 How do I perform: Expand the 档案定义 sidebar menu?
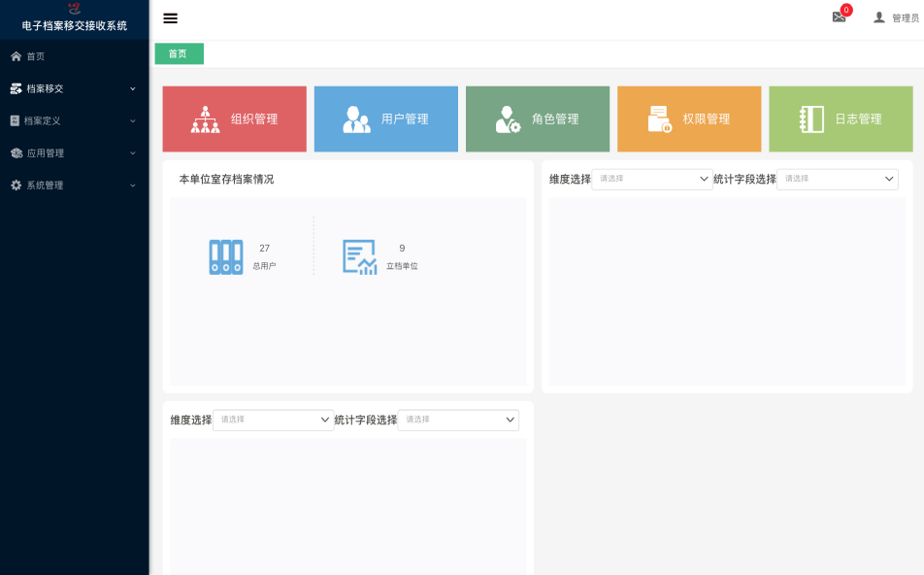[x=74, y=120]
